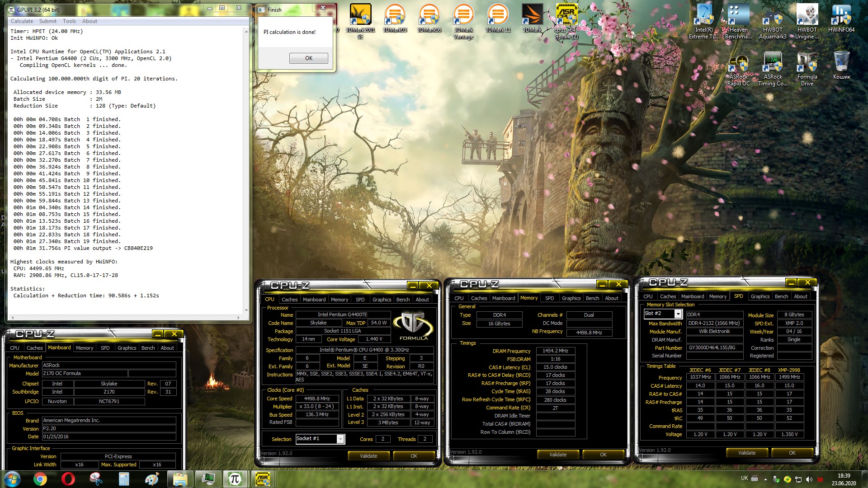
Task: Launch Opera browser from the taskbar
Action: (68, 479)
